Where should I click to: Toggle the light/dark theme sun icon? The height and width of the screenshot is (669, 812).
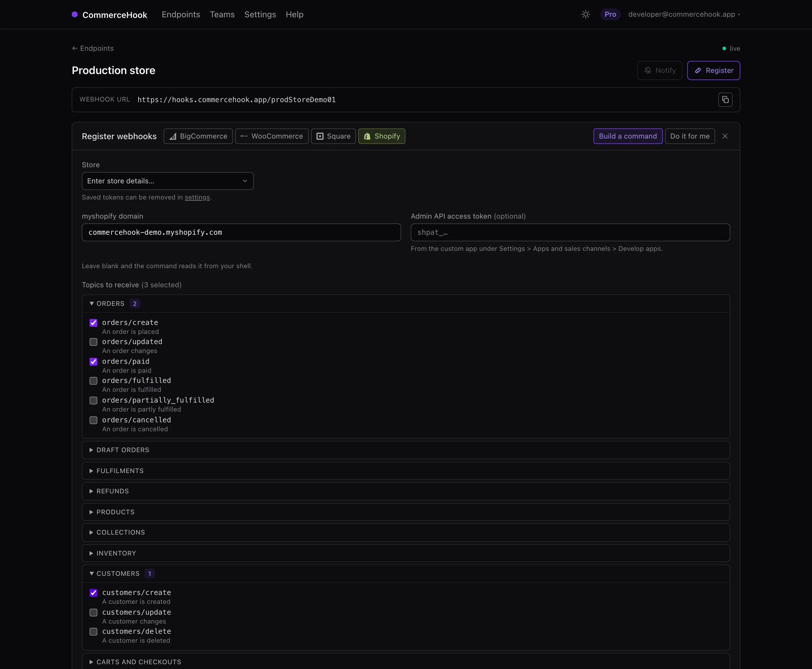pyautogui.click(x=585, y=15)
